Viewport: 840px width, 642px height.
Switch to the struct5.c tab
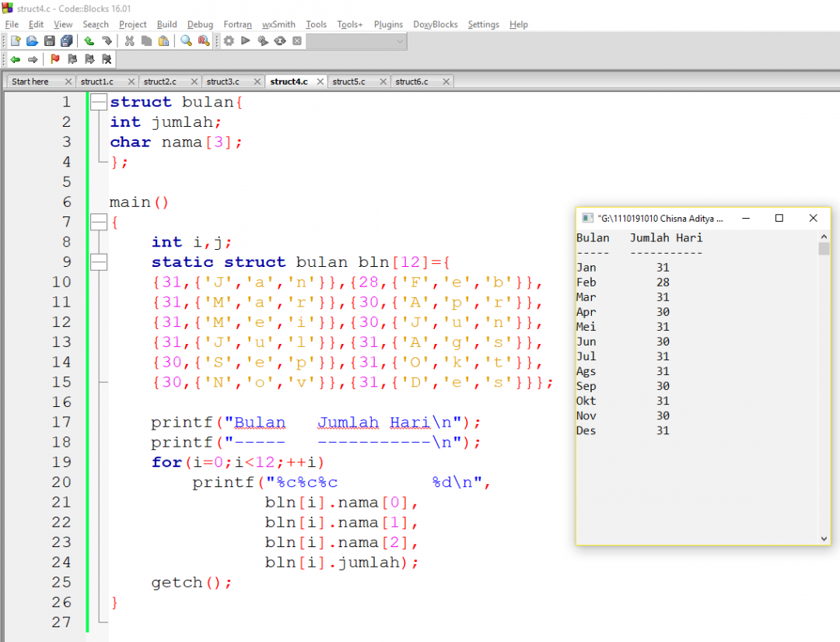click(x=348, y=82)
